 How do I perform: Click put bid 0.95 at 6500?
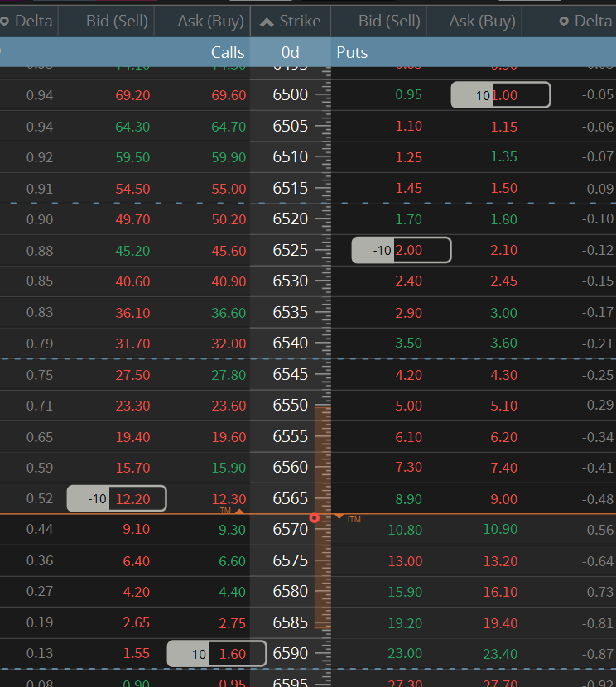(x=408, y=94)
